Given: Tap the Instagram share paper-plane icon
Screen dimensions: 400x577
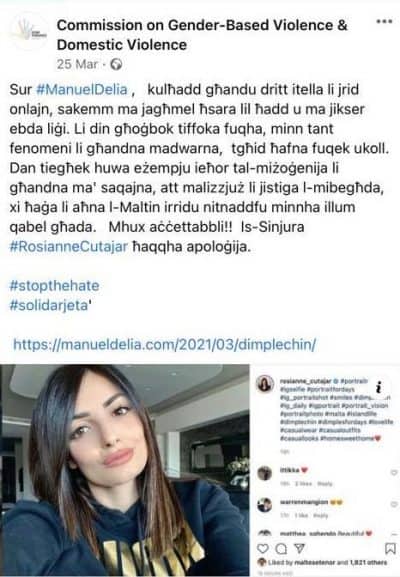Looking at the screenshot, I should 300,548.
